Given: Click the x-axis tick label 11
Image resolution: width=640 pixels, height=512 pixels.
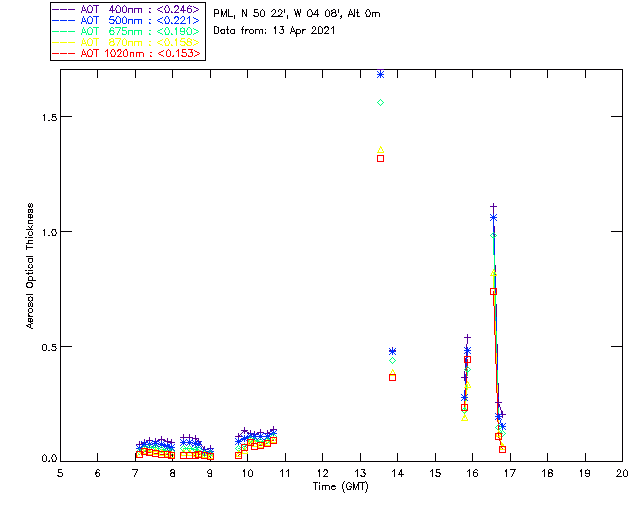Looking at the screenshot, I should [x=285, y=473].
